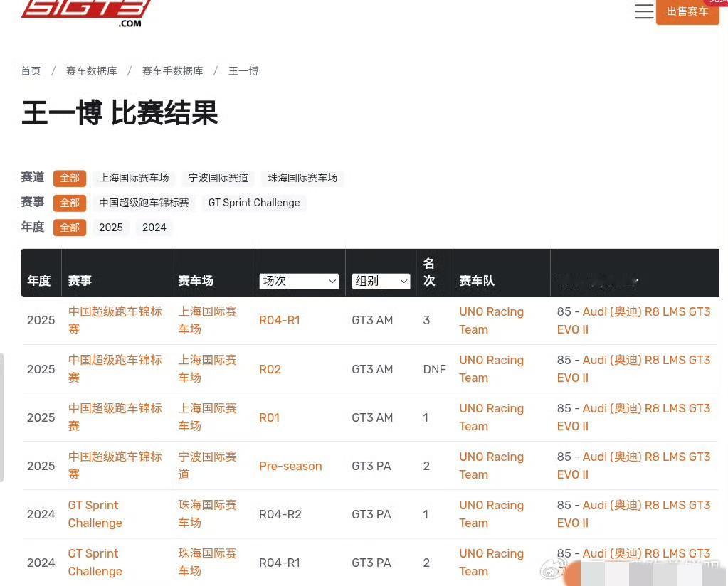Viewport: 728px width, 586px height.
Task: Open 上海国际赛车场 link in R01 row
Action: 208,417
